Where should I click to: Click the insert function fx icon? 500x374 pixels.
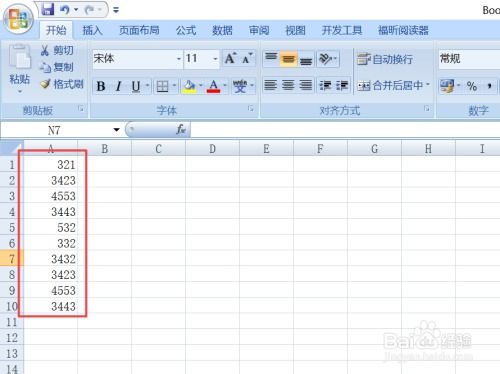coord(181,129)
